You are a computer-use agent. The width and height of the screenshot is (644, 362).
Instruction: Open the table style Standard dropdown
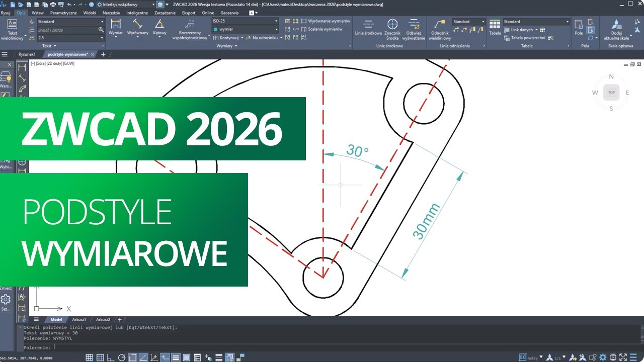536,22
